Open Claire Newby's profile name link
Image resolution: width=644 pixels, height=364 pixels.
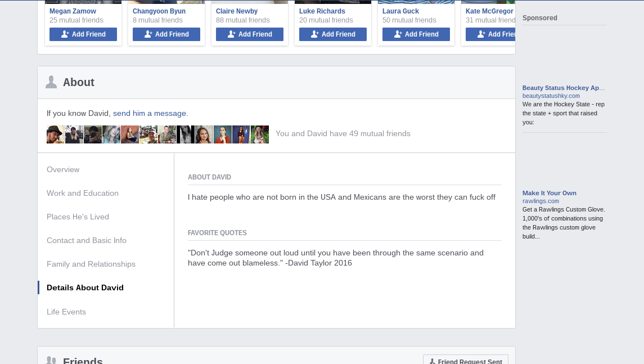pos(237,11)
